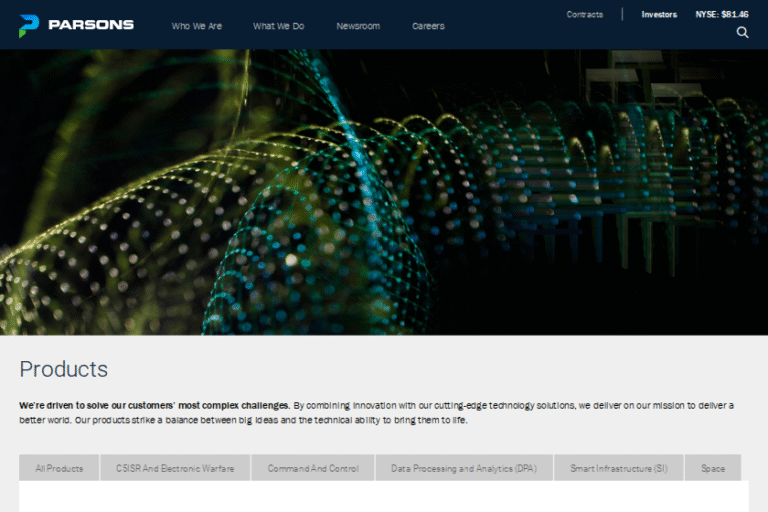Open the Investors link
Image resolution: width=768 pixels, height=512 pixels.
click(x=659, y=14)
